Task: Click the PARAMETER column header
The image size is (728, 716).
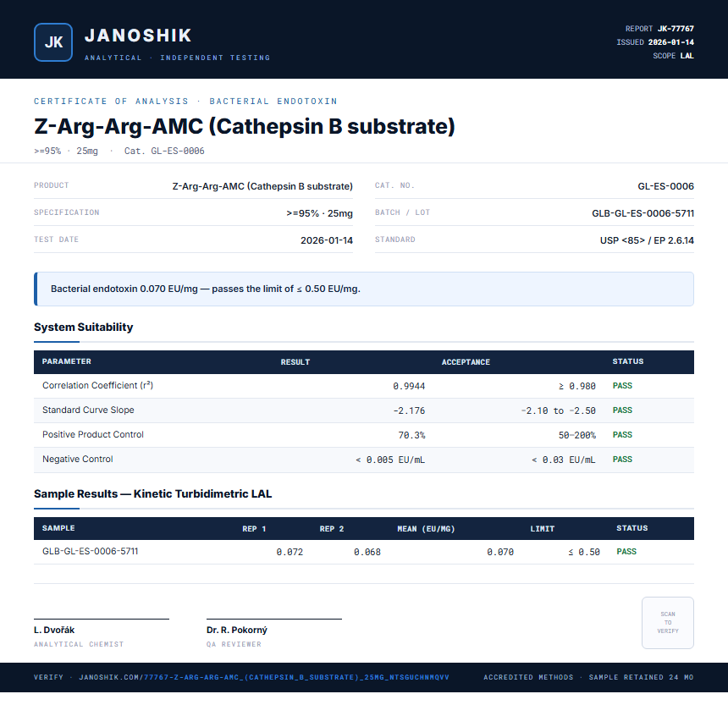Action: [x=66, y=361]
